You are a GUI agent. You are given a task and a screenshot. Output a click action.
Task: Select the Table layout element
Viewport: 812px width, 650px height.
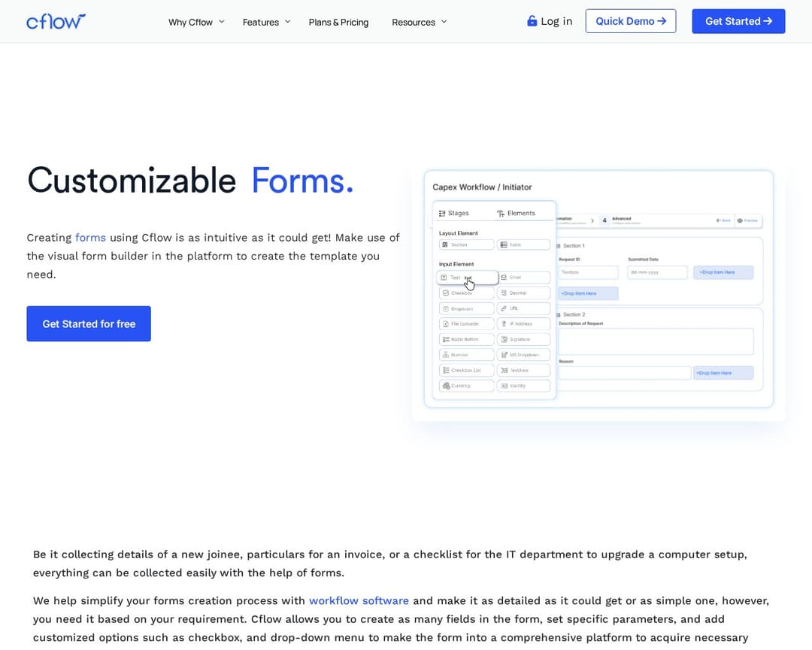tap(523, 245)
